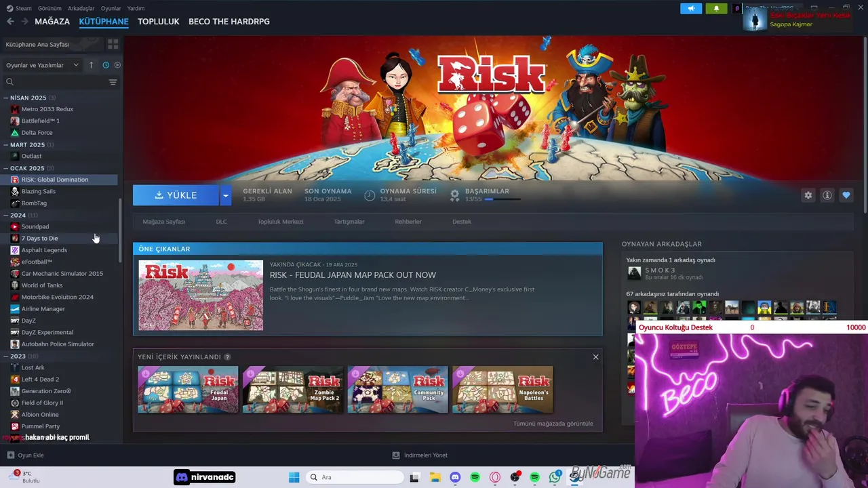This screenshot has width=868, height=488.
Task: Open the Topluluk Merkezi tab
Action: pos(280,222)
